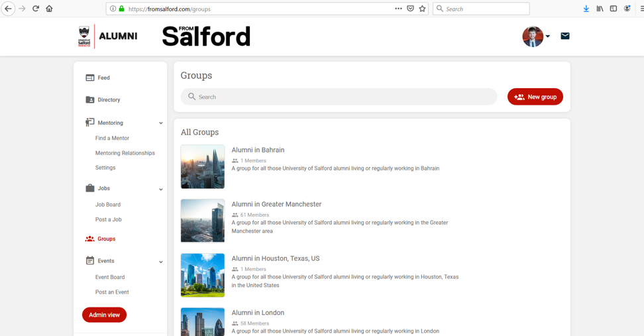
Task: Click the All Groups heading
Action: point(199,133)
